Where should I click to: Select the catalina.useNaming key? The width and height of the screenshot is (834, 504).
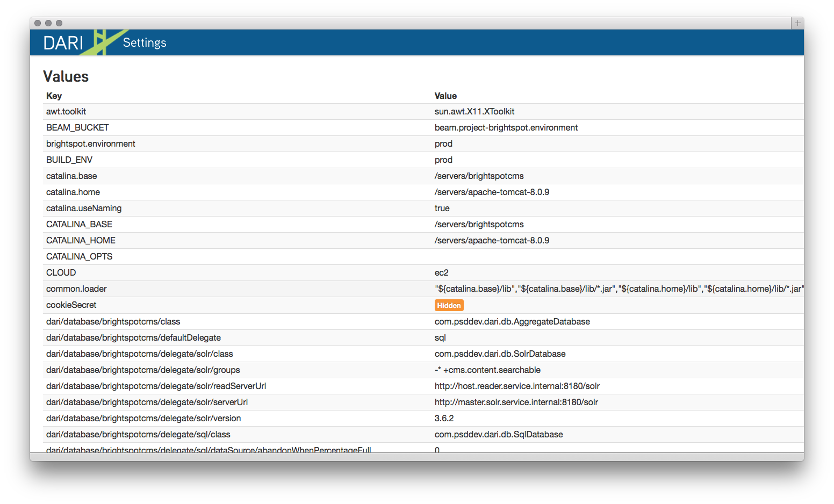click(84, 208)
